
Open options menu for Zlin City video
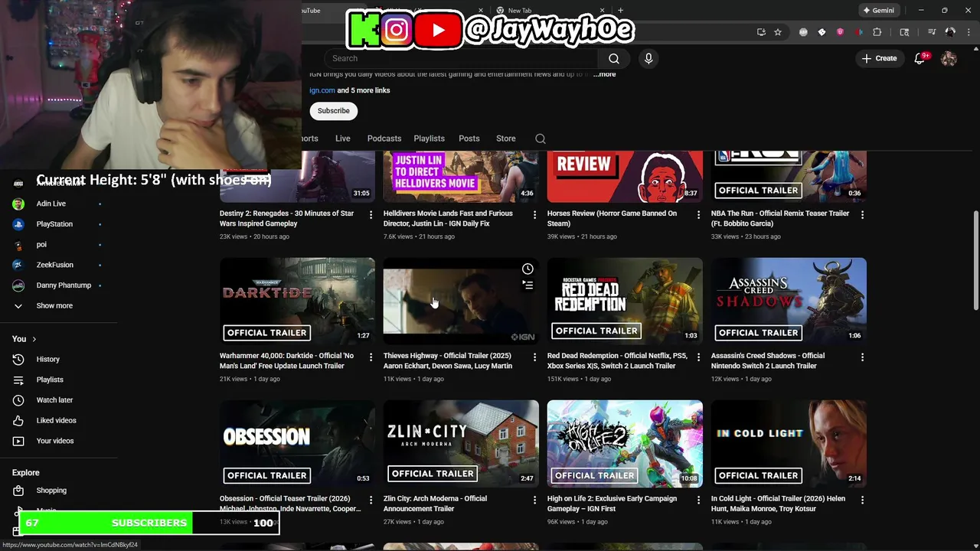(534, 500)
